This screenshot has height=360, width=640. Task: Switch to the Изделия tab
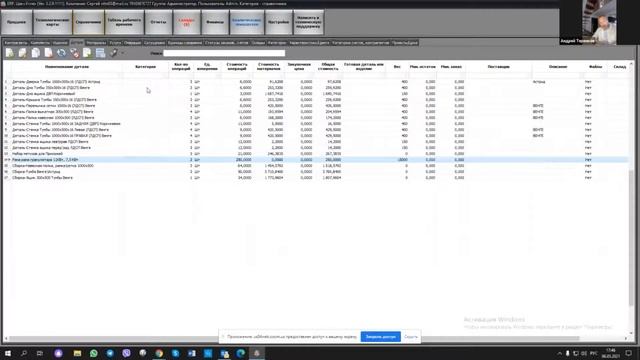click(60, 42)
